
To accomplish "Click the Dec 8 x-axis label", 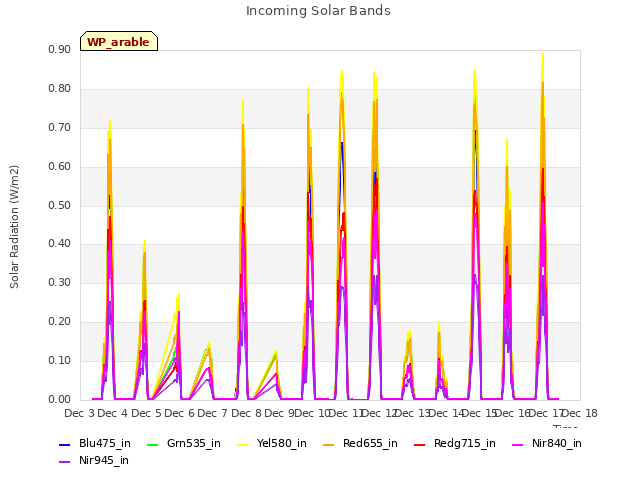I will [x=246, y=413].
